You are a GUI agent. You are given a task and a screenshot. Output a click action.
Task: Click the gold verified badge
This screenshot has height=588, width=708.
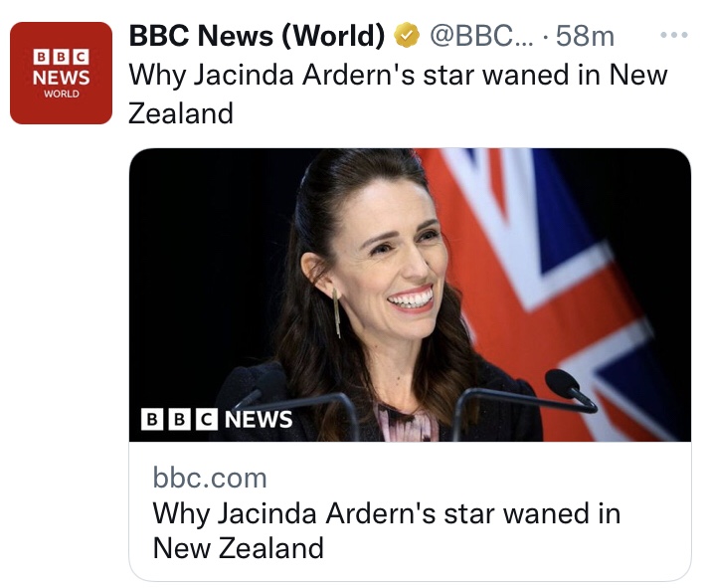tap(406, 37)
